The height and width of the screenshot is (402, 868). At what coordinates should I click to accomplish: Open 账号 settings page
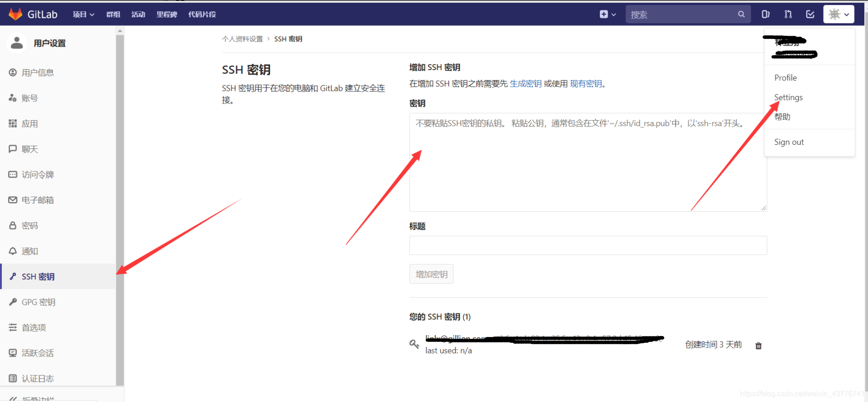[x=30, y=98]
